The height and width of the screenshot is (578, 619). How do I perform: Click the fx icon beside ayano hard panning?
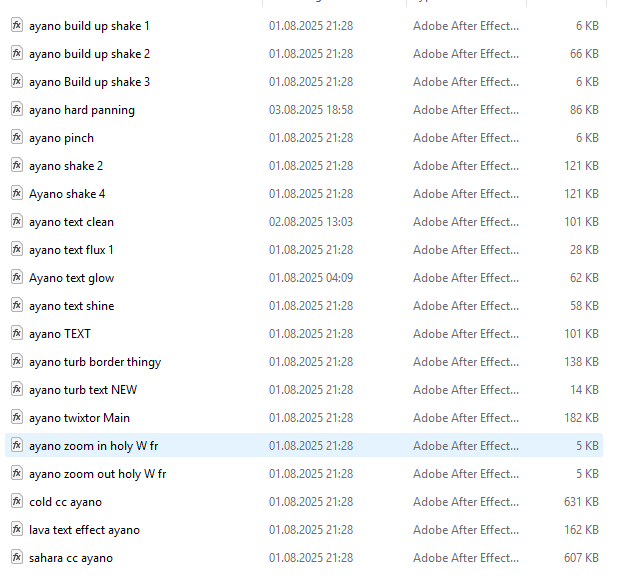(17, 109)
